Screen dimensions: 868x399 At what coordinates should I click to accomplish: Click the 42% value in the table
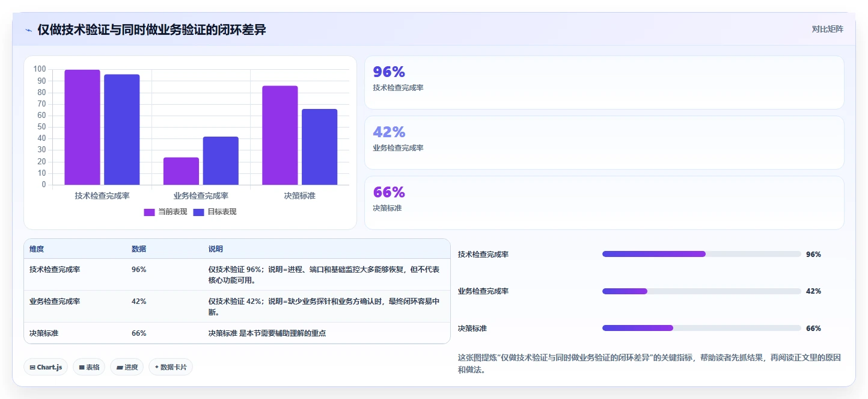pos(139,302)
